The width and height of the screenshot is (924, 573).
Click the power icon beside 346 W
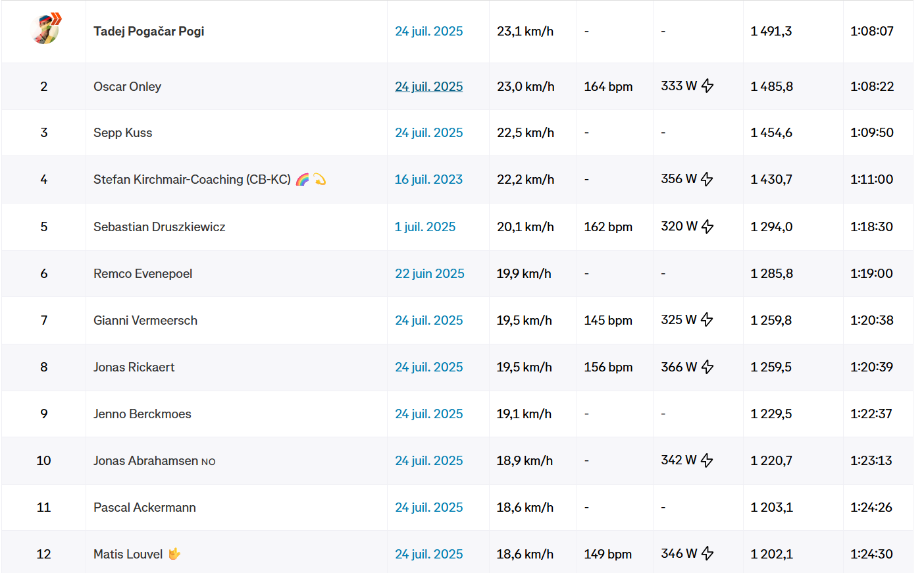[x=707, y=554]
